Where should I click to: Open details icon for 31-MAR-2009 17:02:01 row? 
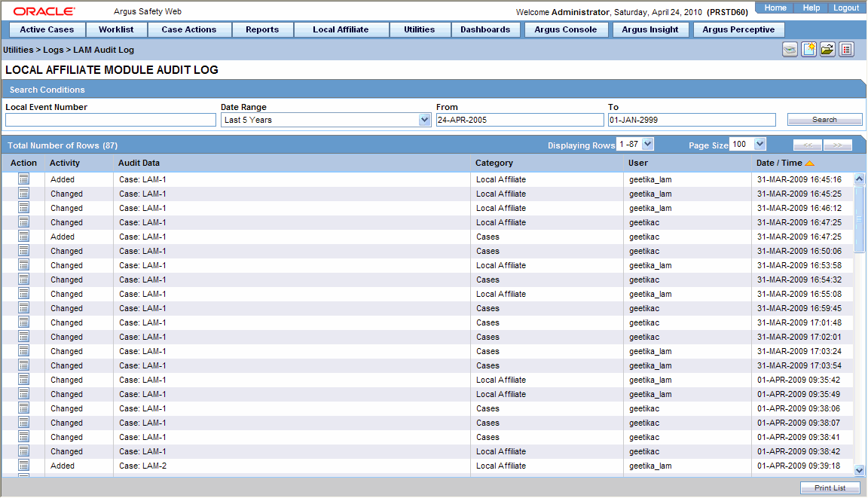(23, 337)
